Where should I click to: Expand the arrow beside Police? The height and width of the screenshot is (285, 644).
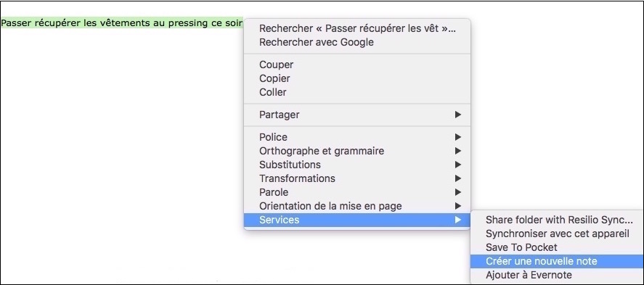pyautogui.click(x=458, y=137)
